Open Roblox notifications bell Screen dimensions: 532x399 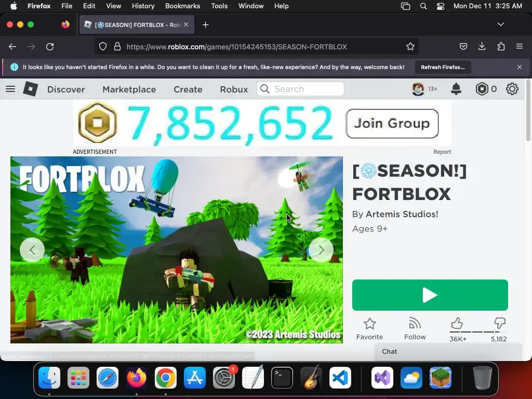(x=456, y=89)
